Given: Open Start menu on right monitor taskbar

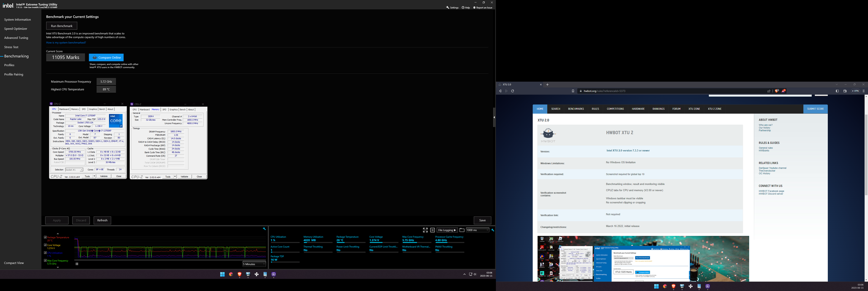Looking at the screenshot, I should click(x=656, y=286).
